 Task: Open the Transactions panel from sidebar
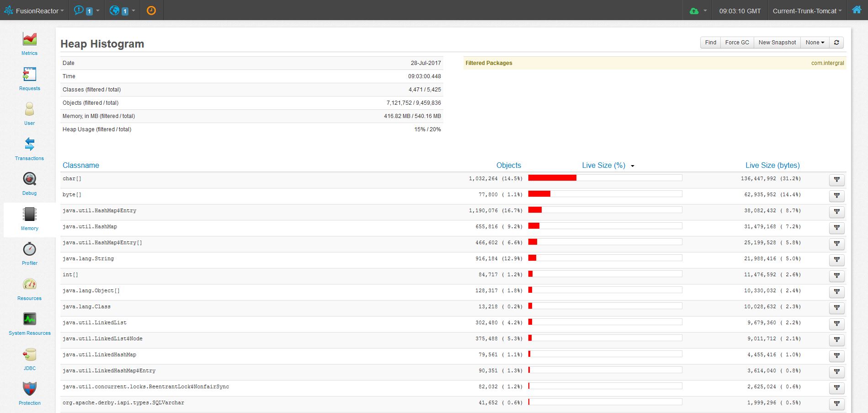29,147
